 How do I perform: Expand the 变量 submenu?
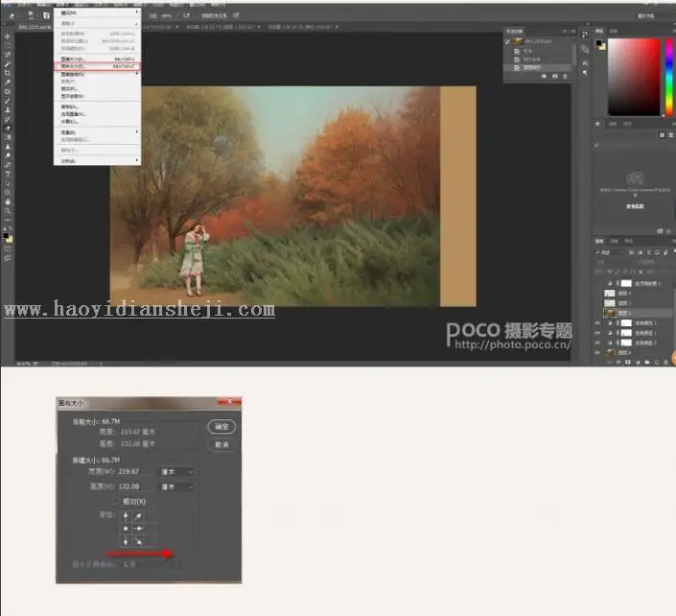click(98, 132)
